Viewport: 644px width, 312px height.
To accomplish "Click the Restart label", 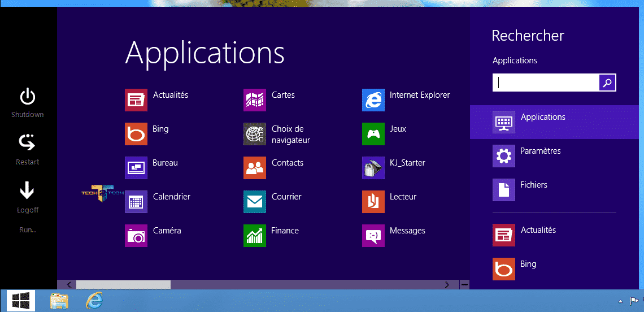I will (x=28, y=162).
